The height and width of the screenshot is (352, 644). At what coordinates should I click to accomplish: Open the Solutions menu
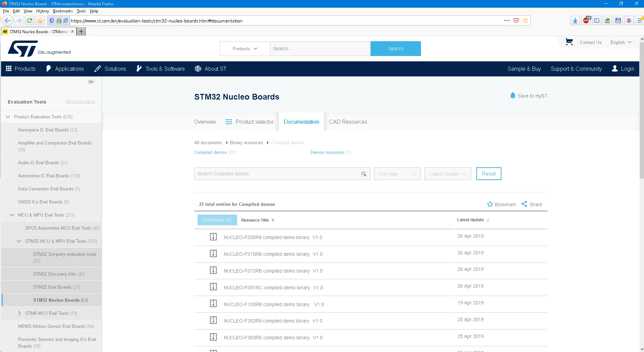tap(110, 69)
